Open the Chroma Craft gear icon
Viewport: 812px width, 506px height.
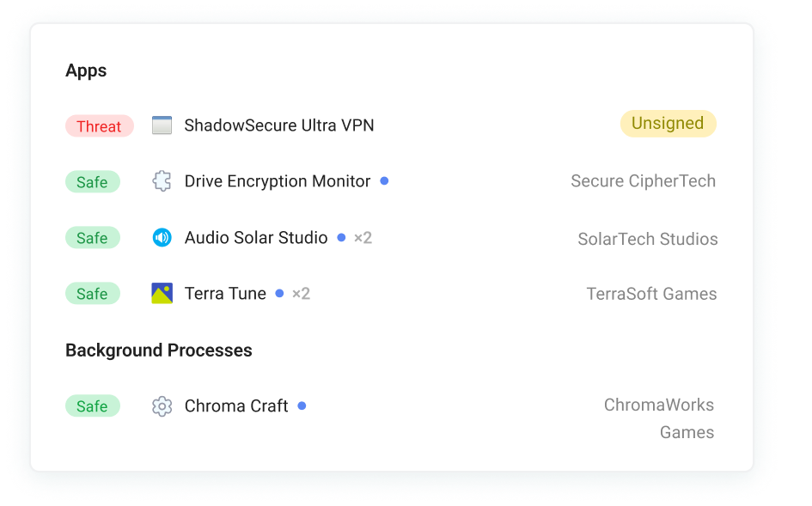pos(161,405)
